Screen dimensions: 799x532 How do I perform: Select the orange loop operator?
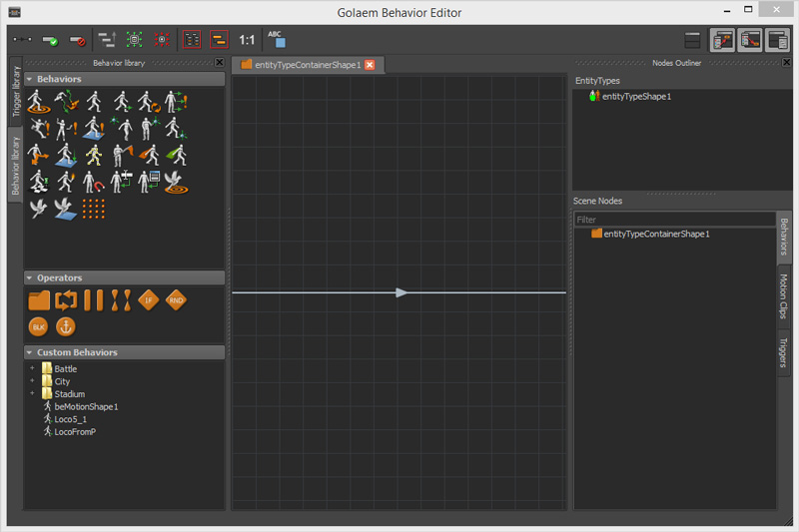[x=66, y=300]
